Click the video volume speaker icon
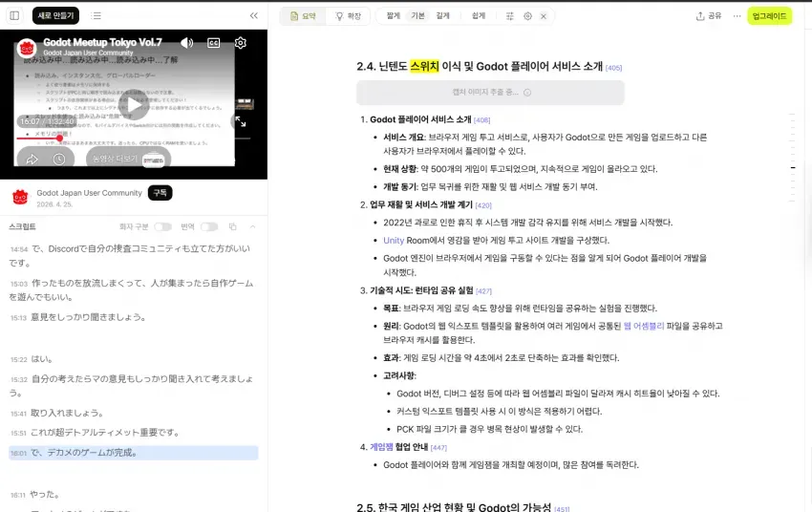The width and height of the screenshot is (812, 512). tap(187, 43)
